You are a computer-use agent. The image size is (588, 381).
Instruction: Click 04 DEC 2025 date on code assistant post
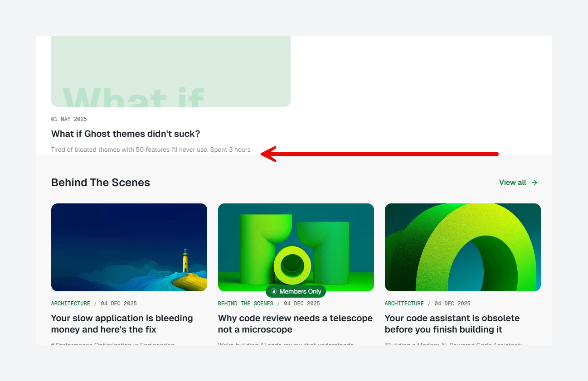tap(452, 304)
